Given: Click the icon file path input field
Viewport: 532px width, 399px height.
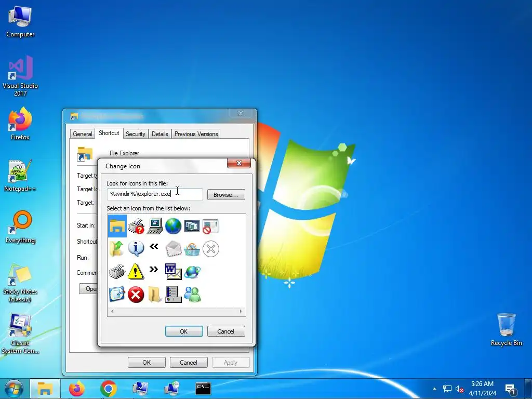Looking at the screenshot, I should pos(155,194).
